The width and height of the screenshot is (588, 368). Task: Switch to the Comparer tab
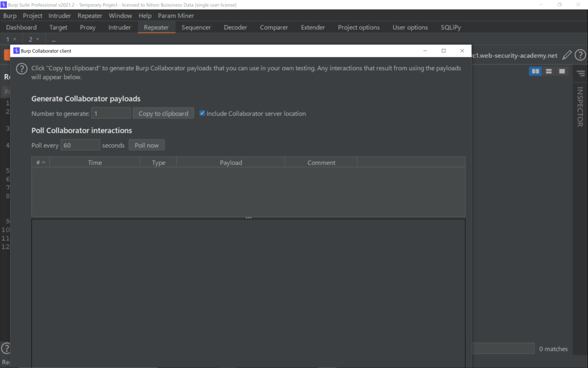point(274,27)
